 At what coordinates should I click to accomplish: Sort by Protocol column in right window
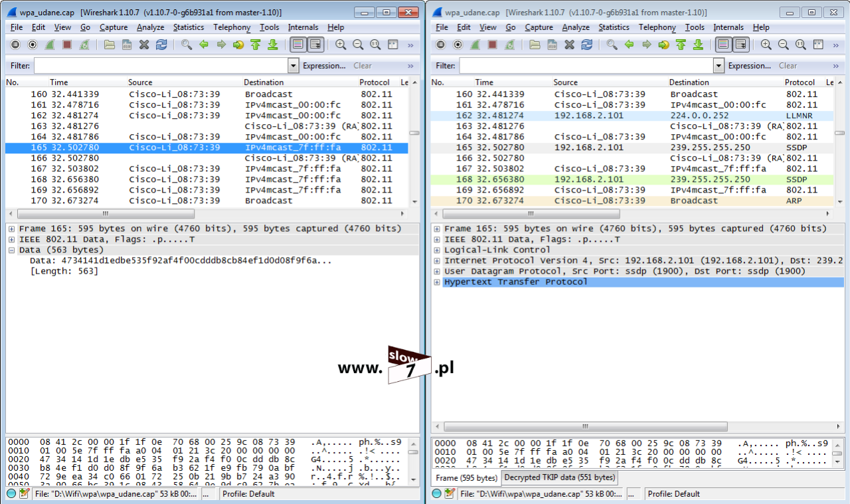pyautogui.click(x=800, y=82)
